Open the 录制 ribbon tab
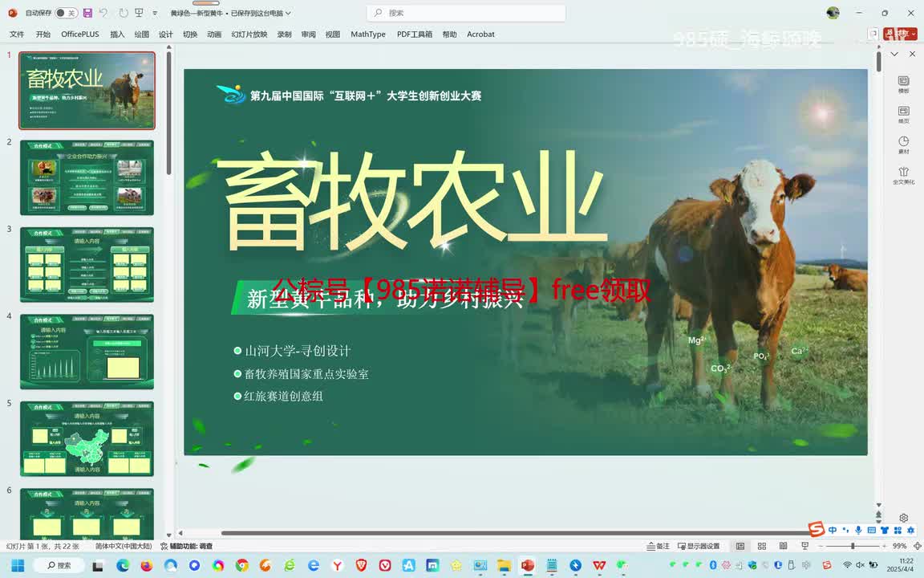The width and height of the screenshot is (924, 578). coord(284,35)
